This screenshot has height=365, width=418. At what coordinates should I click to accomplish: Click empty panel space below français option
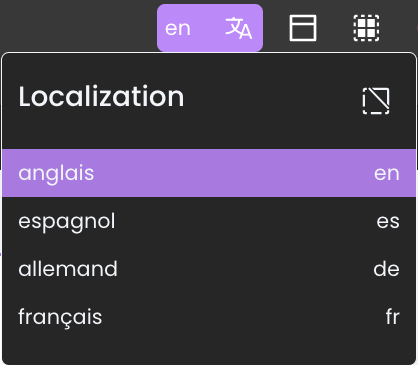tap(209, 353)
